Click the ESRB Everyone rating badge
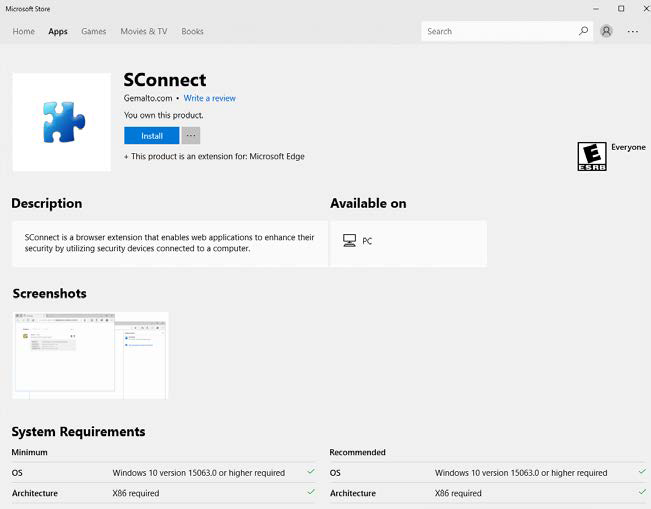This screenshot has width=651, height=509. click(x=592, y=157)
